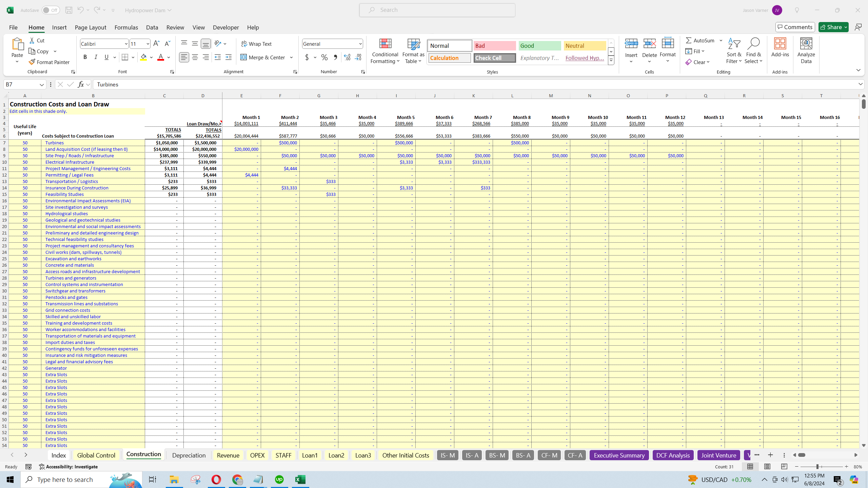Toggle Wrap Text
Viewport: 868px width, 488px height.
tap(256, 44)
